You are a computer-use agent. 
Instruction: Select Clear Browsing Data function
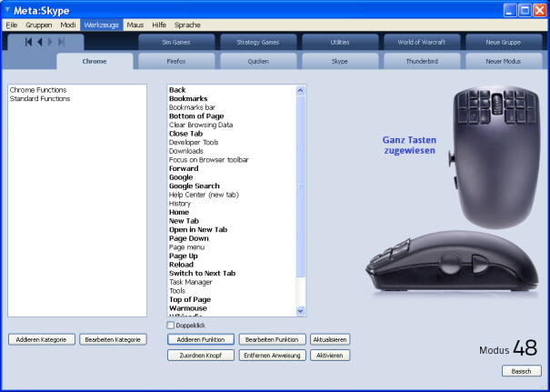pyautogui.click(x=201, y=125)
